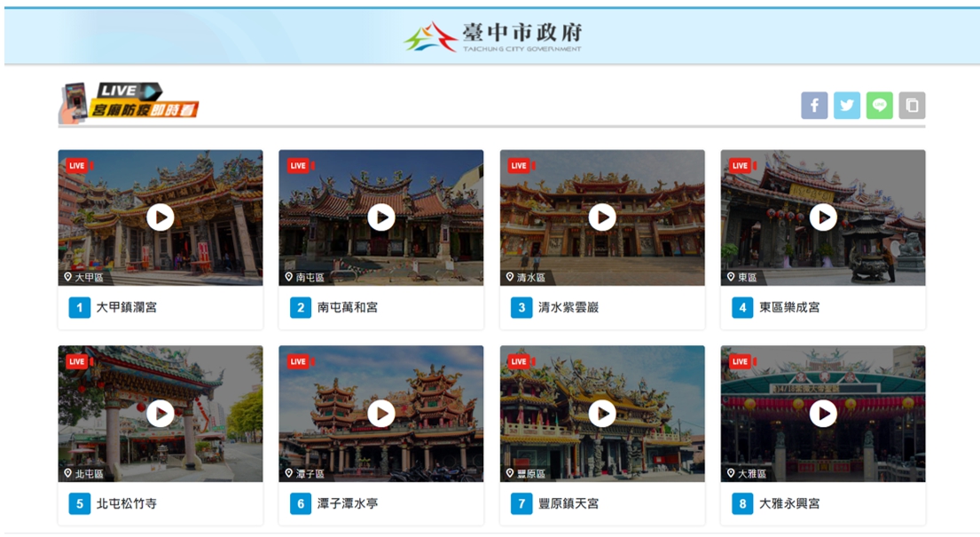
Task: Play 北屯松竹寺 live stream
Action: coord(161,414)
